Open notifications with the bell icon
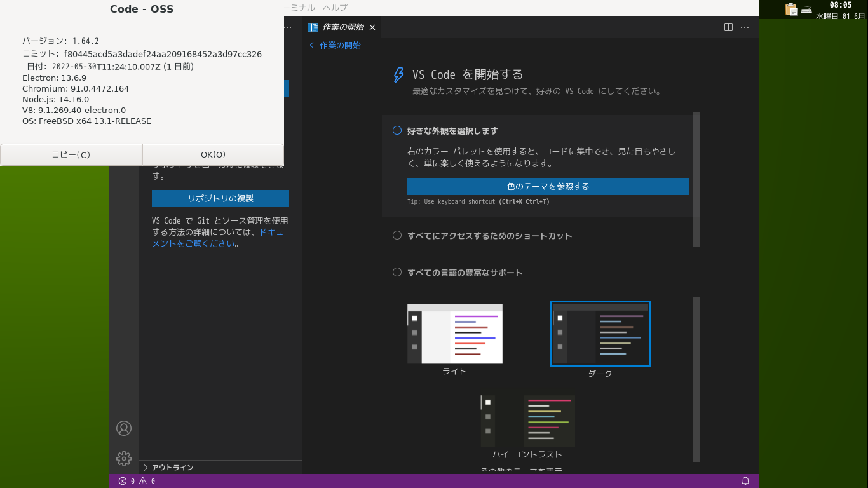The image size is (868, 488). point(746,481)
